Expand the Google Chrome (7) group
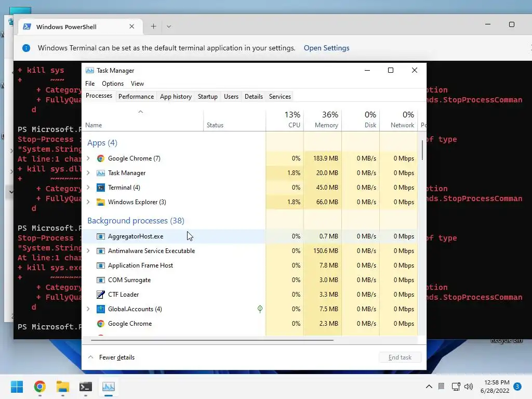 (x=88, y=158)
